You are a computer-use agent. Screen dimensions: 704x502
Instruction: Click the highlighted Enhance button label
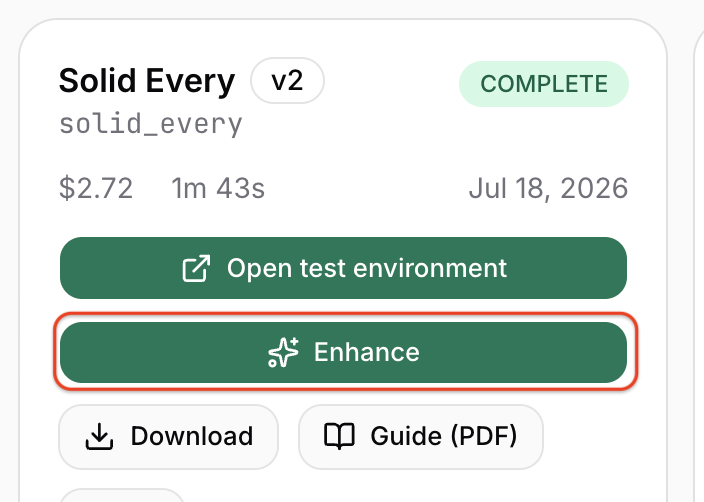366,352
